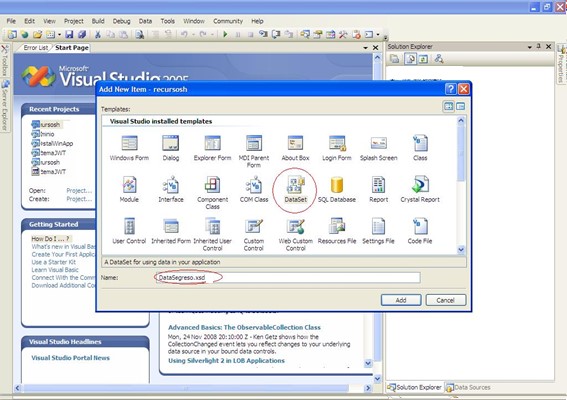Click the dialog help question-mark button

click(x=450, y=89)
